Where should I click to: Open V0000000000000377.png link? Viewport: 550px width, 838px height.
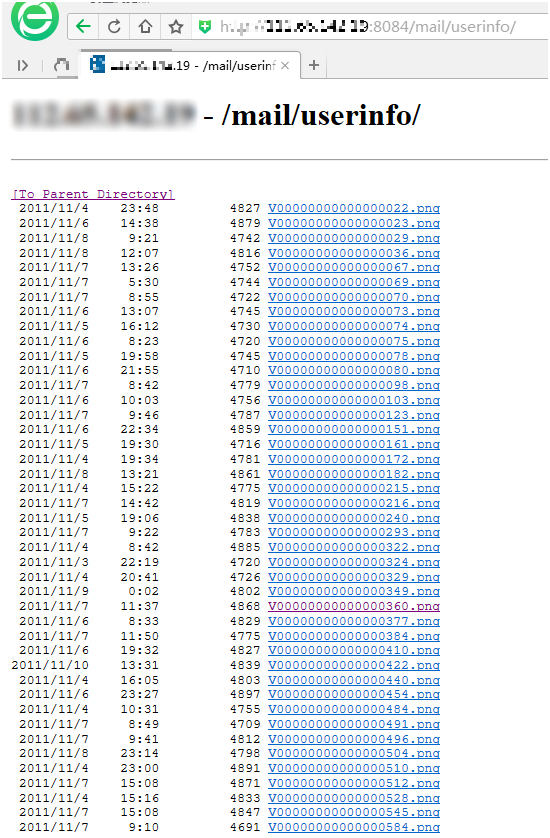[x=354, y=621]
